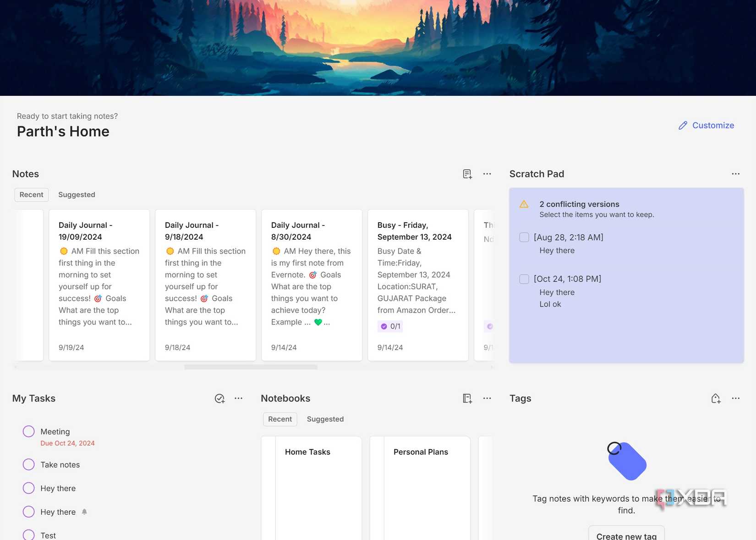The height and width of the screenshot is (540, 756).
Task: Open the My Tasks options menu
Action: click(x=239, y=398)
